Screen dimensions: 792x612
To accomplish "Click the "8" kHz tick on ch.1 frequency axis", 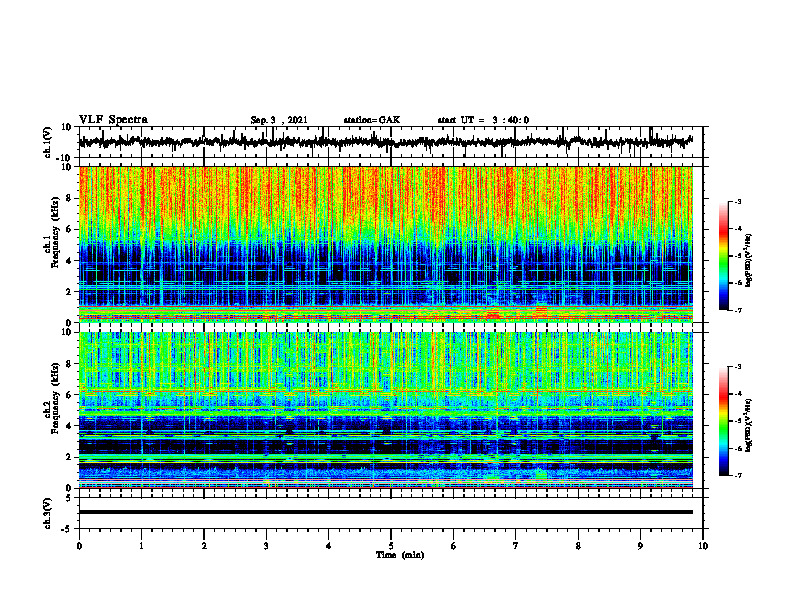I will coord(70,198).
